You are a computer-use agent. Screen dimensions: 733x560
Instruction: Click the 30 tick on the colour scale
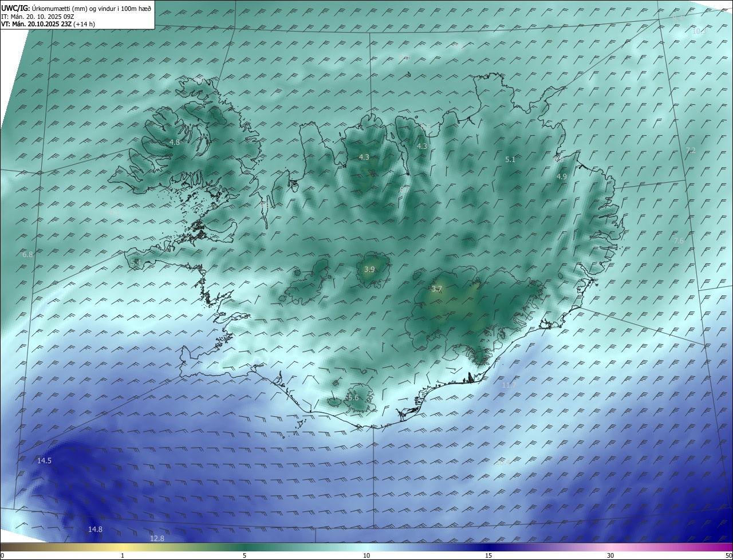pos(610,555)
